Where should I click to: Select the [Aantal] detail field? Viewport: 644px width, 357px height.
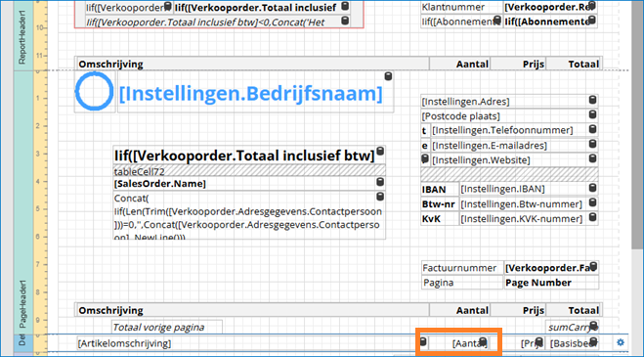(x=459, y=343)
